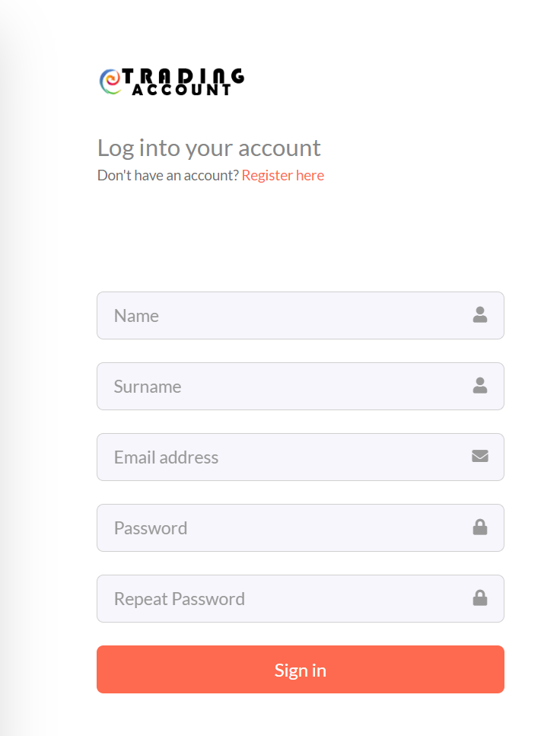Screen dimensions: 560x736
Task: Click the TRADING word in the logo
Action: 183,78
